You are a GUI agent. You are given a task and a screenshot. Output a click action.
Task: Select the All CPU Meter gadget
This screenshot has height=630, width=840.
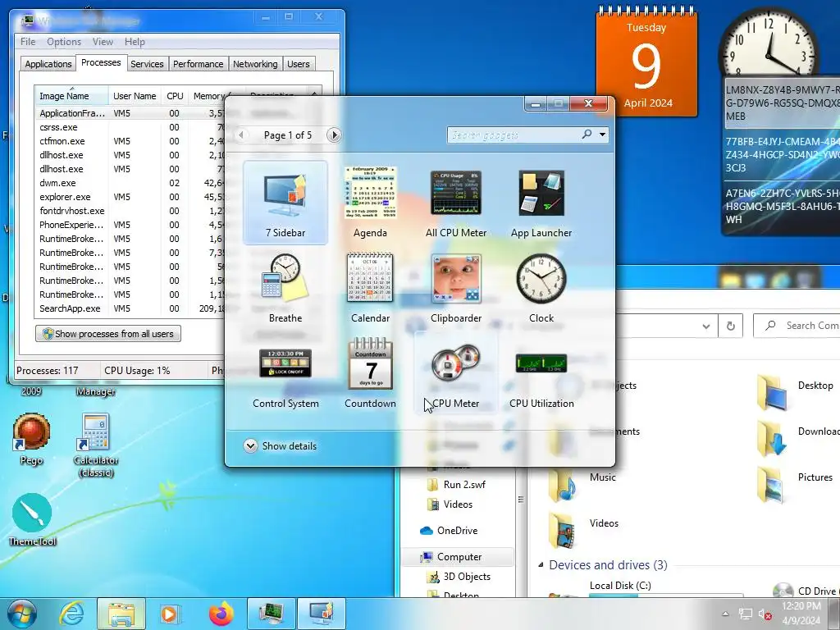(x=456, y=203)
